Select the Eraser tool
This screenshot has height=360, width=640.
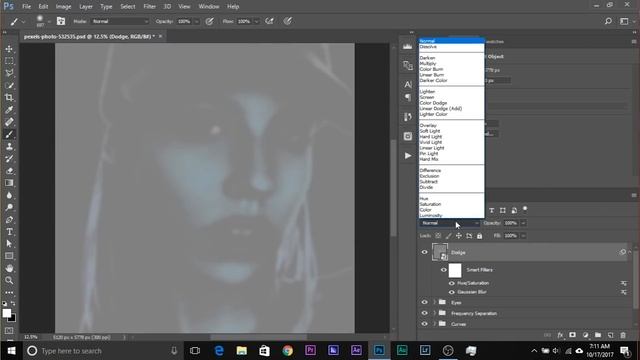(9, 171)
